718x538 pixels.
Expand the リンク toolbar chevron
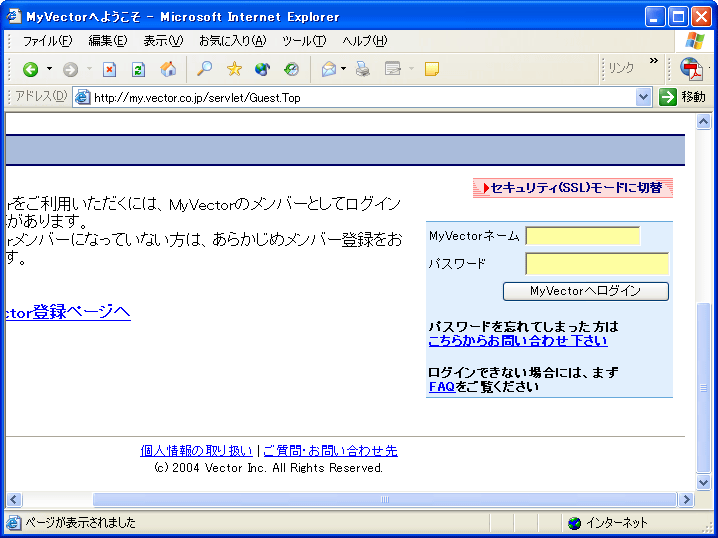[x=653, y=60]
